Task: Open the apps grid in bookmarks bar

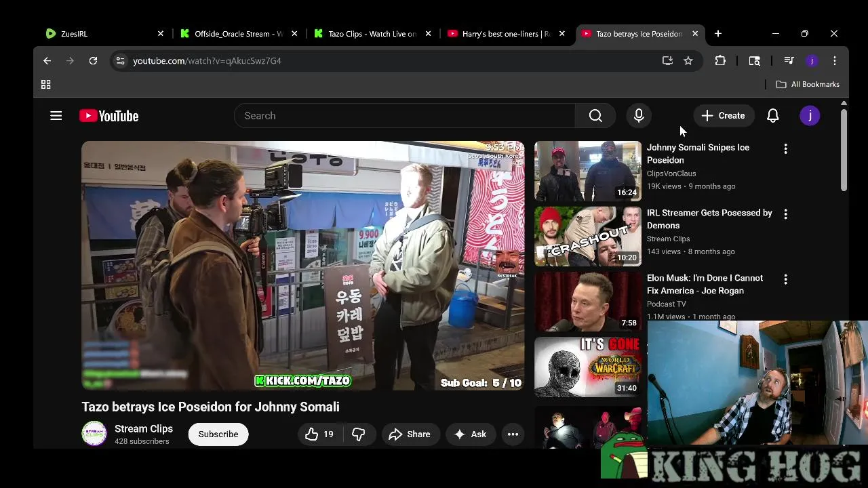Action: (46, 85)
